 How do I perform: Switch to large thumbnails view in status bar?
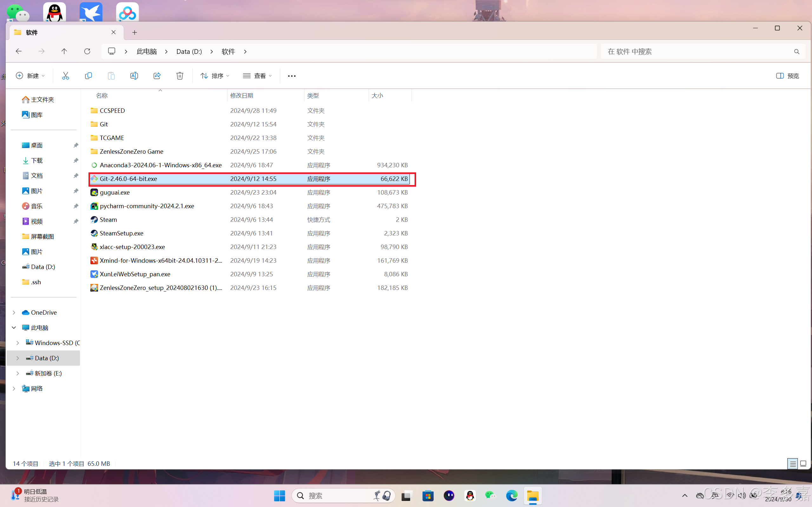[803, 463]
